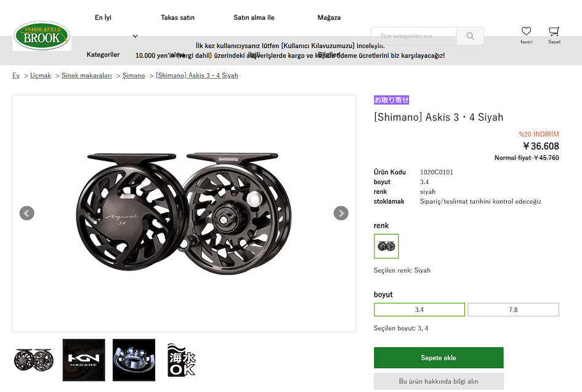Select the saltwater OK icon thumbnail
Image resolution: width=582 pixels, height=392 pixels.
pyautogui.click(x=182, y=360)
